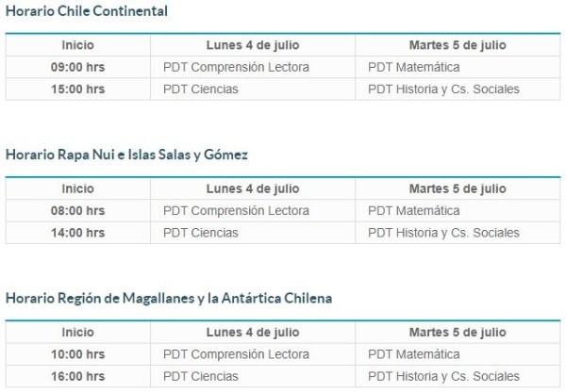
Task: Select the 08:00 hrs start time cell
Action: (x=77, y=210)
